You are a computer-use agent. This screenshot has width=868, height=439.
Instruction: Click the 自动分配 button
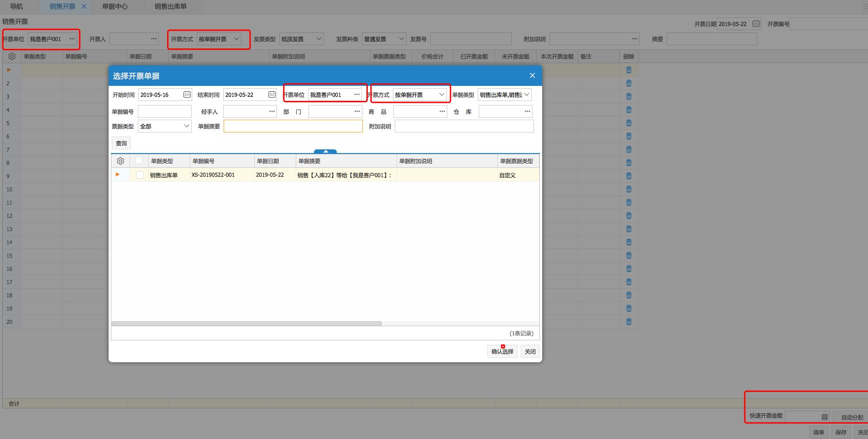(852, 417)
